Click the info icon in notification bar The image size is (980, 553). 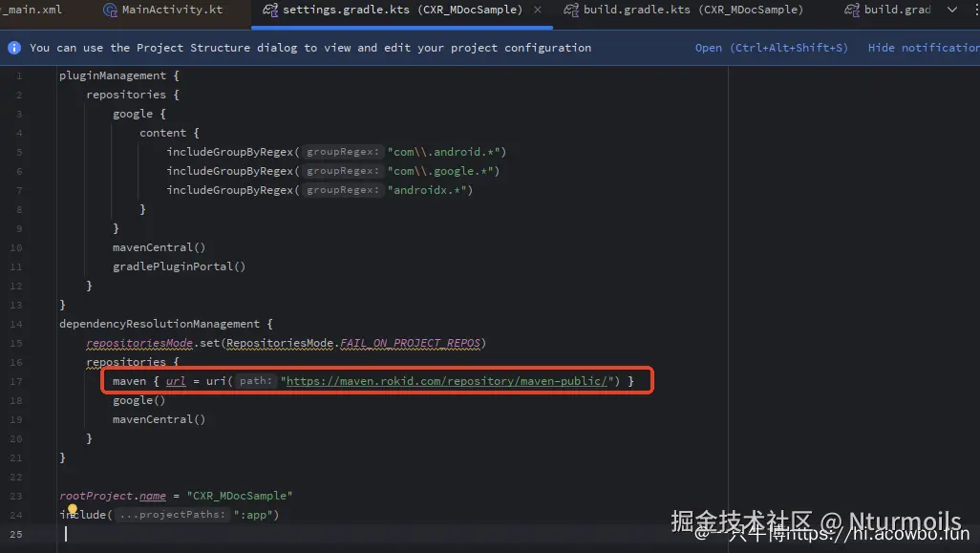(14, 48)
